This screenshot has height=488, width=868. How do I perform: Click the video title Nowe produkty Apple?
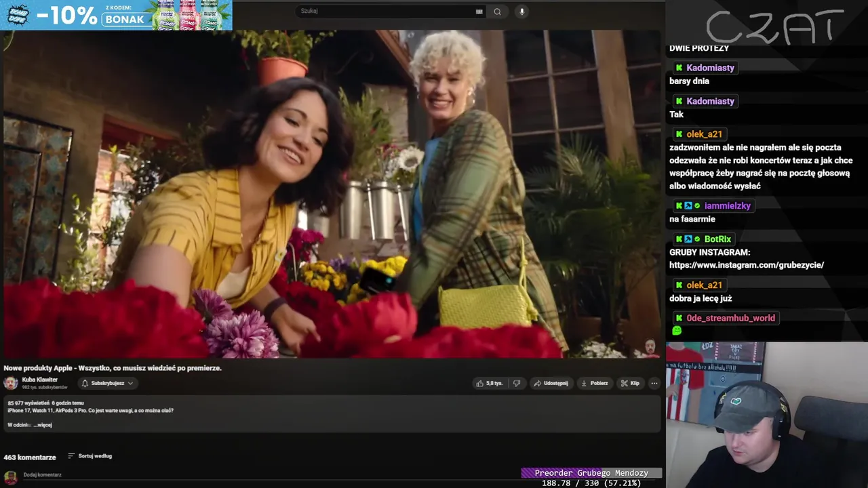(113, 368)
